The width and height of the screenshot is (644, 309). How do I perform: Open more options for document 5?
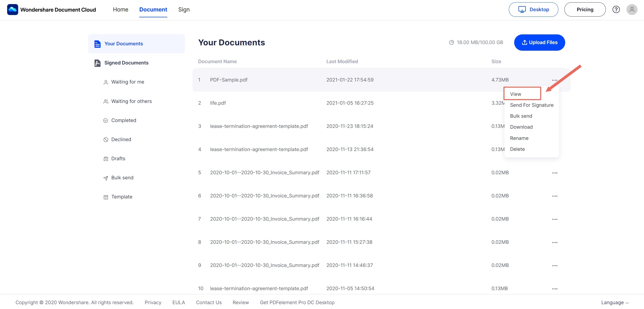point(555,173)
